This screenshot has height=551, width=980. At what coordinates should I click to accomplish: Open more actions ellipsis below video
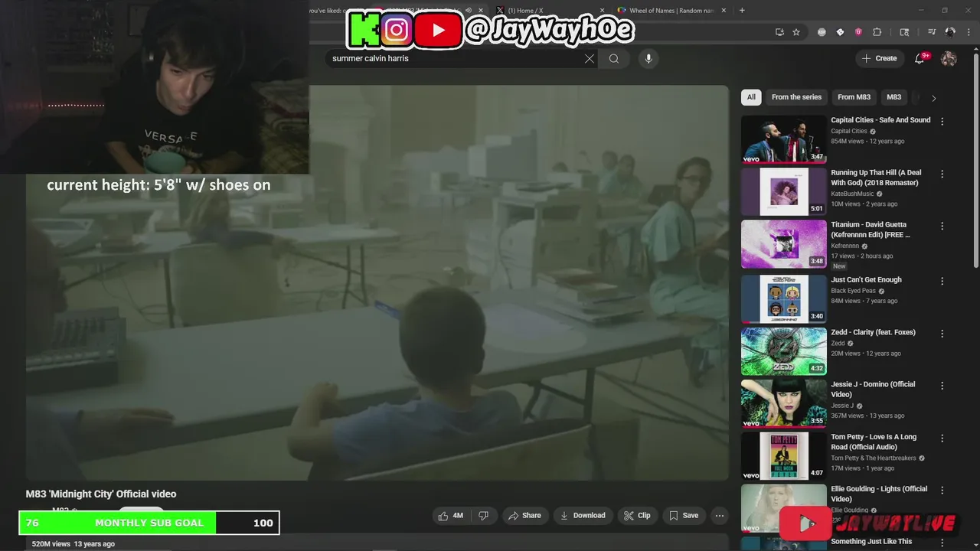719,516
